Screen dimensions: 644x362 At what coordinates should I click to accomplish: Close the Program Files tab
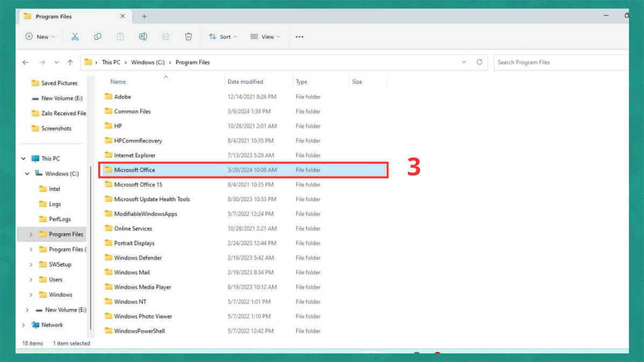coord(122,17)
